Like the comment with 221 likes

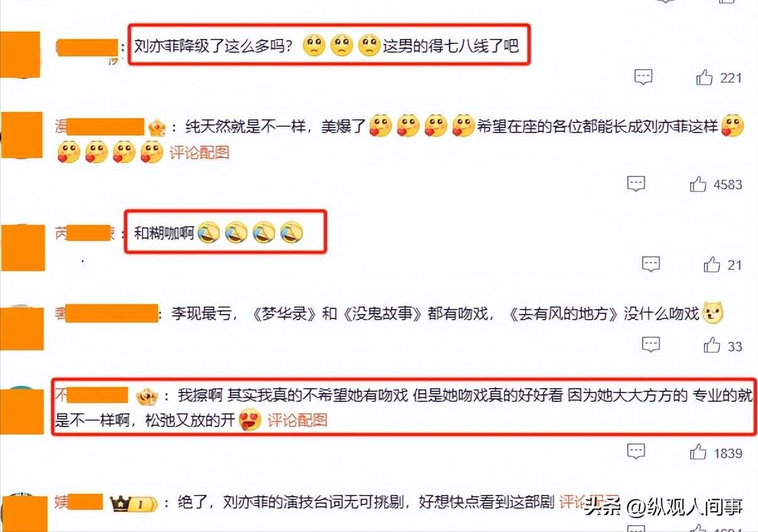(705, 78)
